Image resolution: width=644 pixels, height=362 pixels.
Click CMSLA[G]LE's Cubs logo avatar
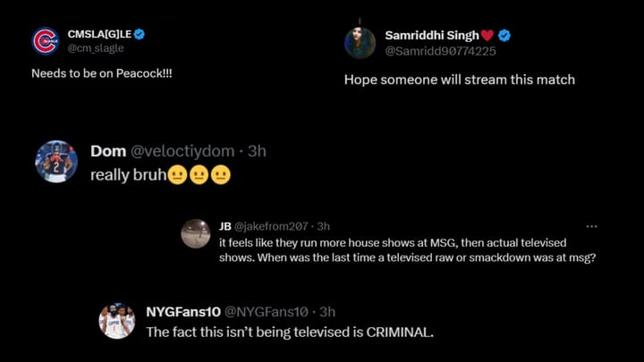point(45,41)
